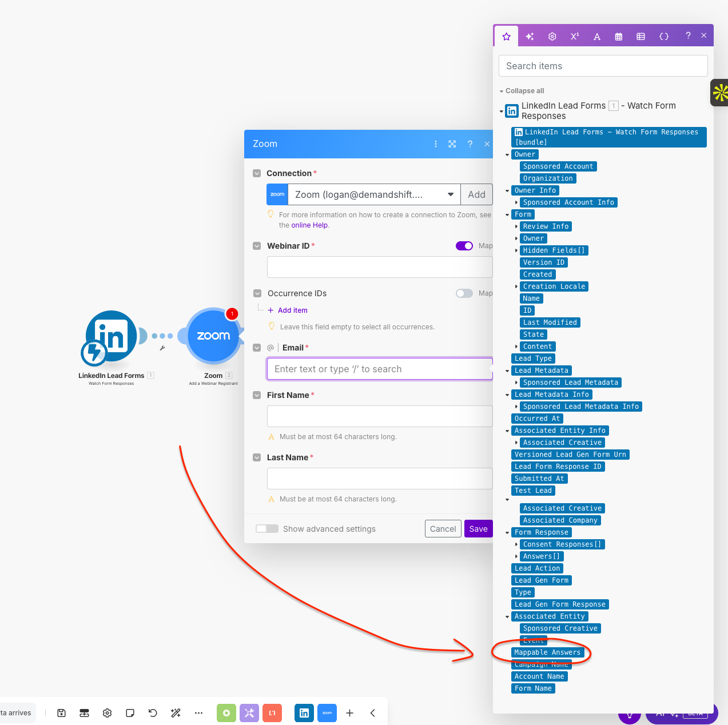Open the online Help link
This screenshot has width=728, height=725.
coord(309,225)
